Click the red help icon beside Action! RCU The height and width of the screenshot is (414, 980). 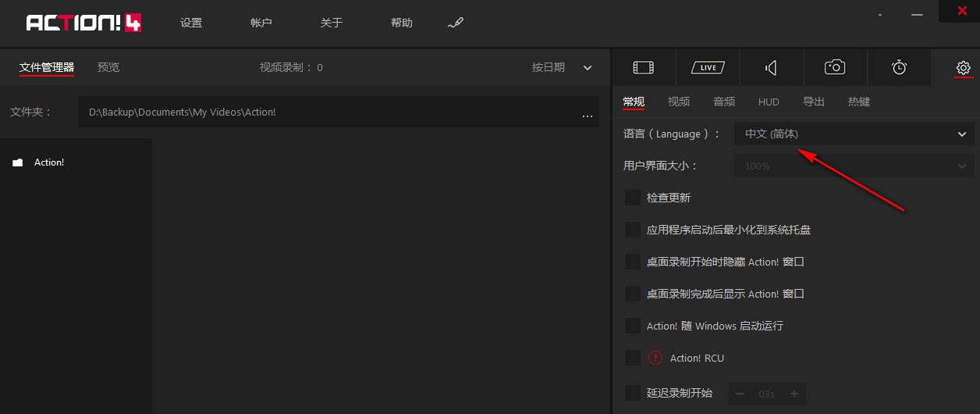click(x=655, y=358)
